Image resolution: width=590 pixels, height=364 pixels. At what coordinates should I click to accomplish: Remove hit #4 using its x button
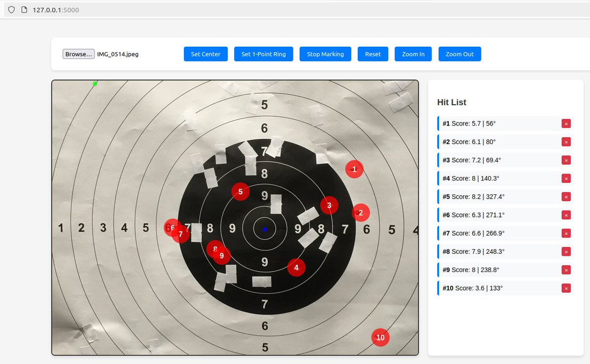[566, 179]
